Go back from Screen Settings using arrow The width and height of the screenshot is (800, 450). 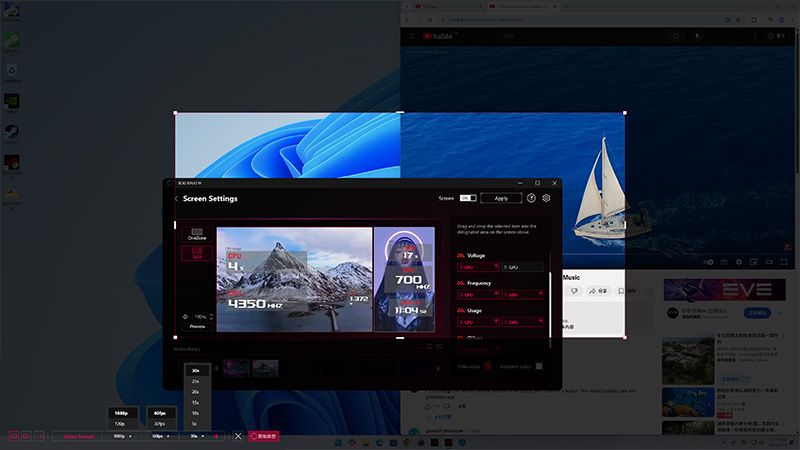point(177,198)
